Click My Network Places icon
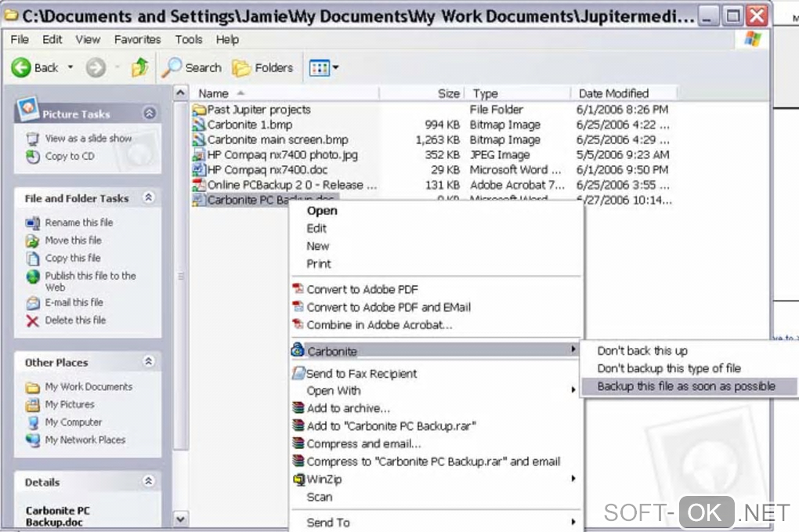The height and width of the screenshot is (532, 799). click(x=33, y=440)
